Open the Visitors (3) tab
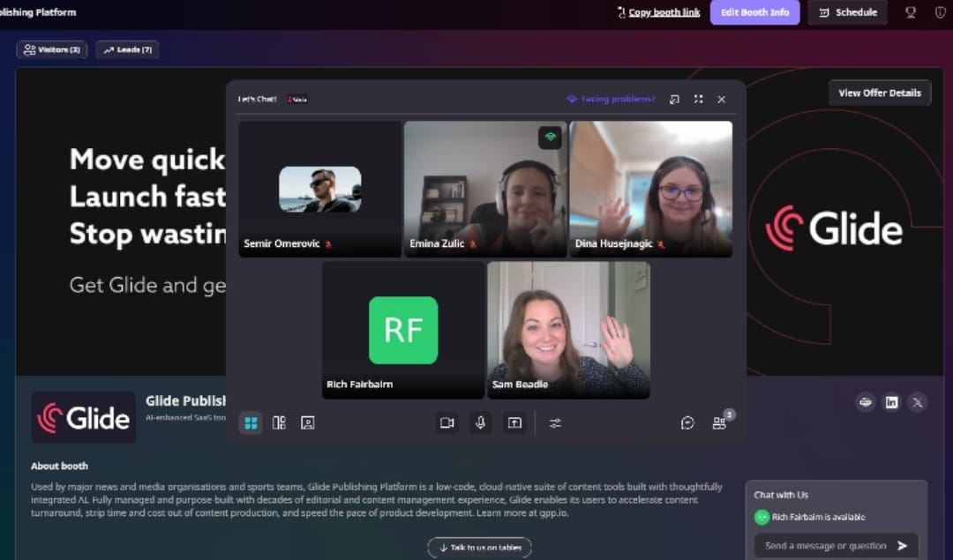This screenshot has height=560, width=953. point(52,49)
